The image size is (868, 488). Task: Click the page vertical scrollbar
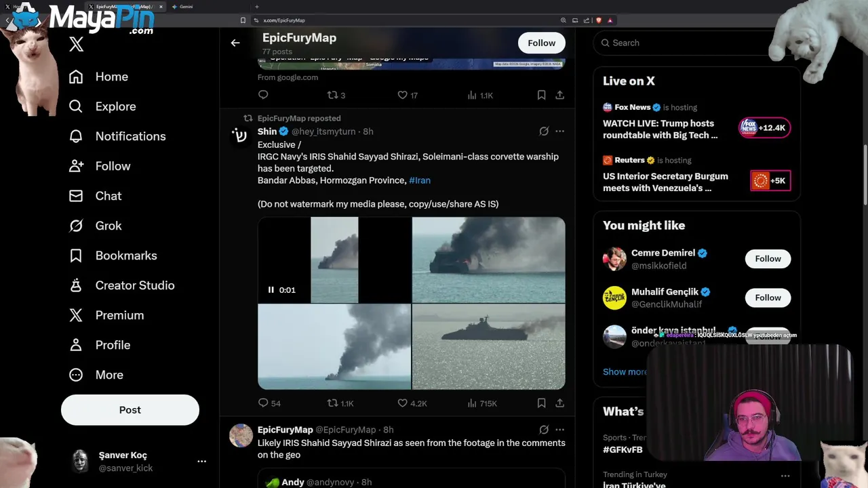pos(865,174)
